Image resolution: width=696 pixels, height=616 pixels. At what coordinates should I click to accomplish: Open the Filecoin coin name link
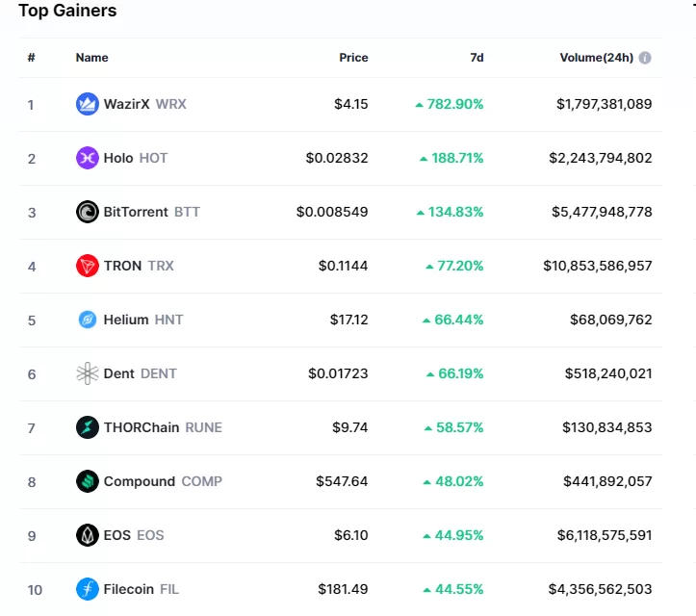[x=128, y=589]
